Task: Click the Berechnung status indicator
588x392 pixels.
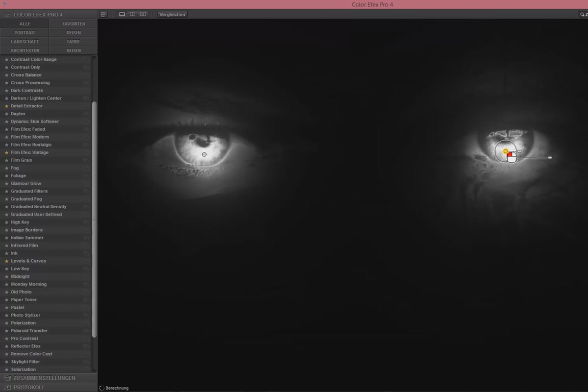Action: pyautogui.click(x=114, y=388)
